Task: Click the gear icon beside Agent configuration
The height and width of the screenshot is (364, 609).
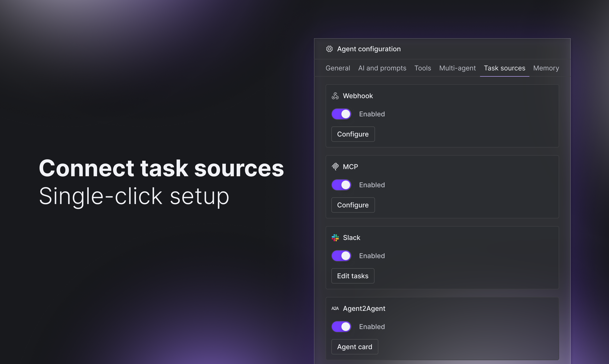Action: (329, 49)
